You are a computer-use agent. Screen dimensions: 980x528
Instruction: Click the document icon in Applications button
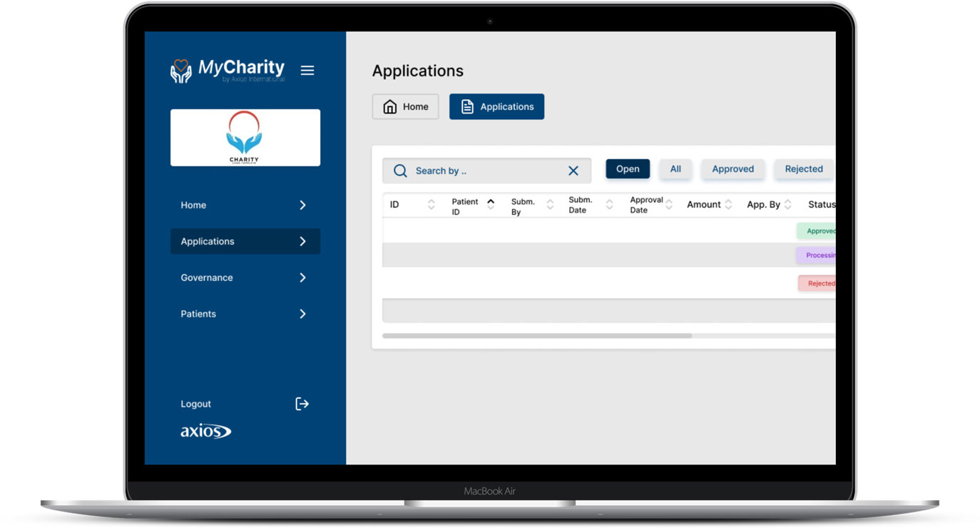(x=467, y=107)
